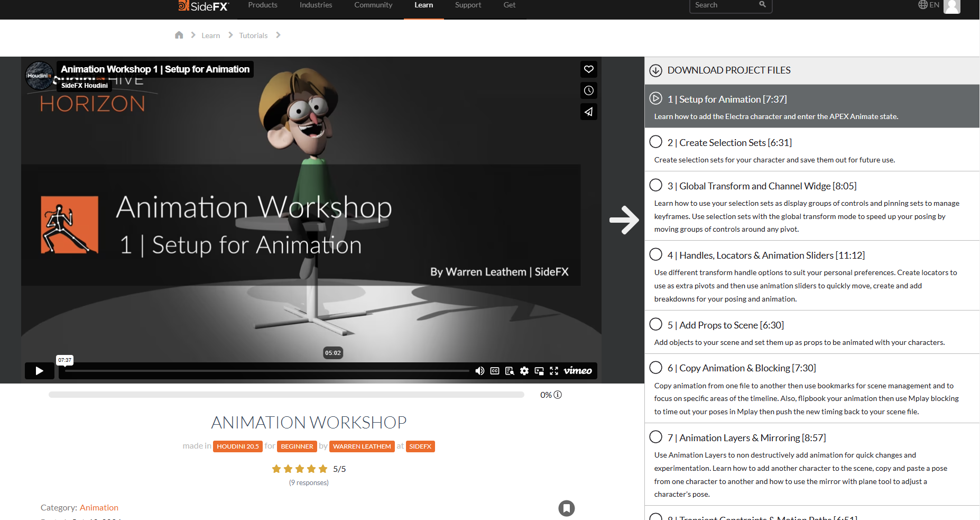
Task: Open the video transcript icon
Action: pos(510,371)
